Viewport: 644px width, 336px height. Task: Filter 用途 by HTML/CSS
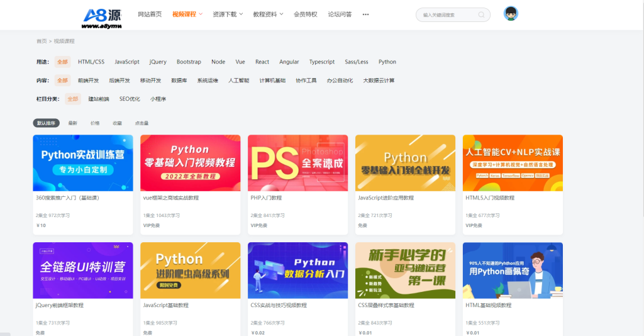[91, 62]
